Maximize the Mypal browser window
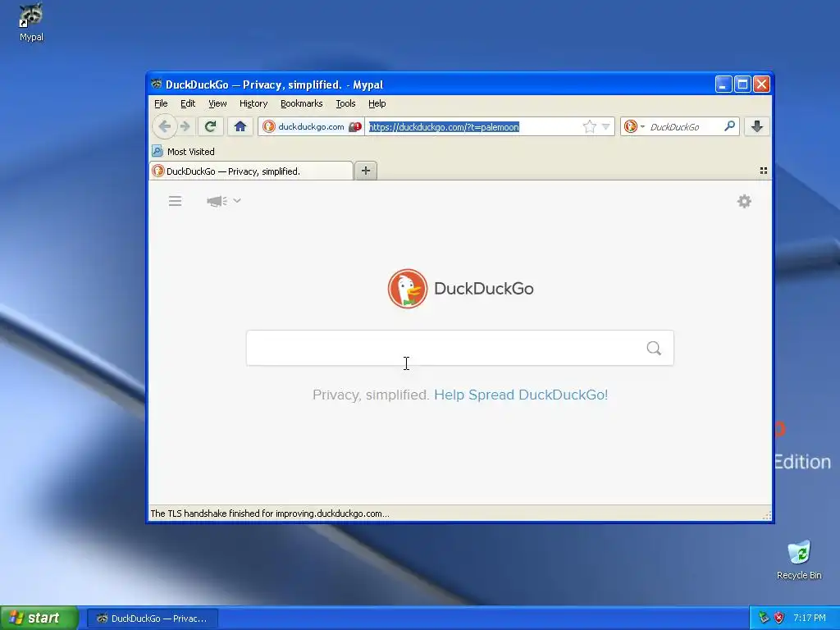 (742, 84)
